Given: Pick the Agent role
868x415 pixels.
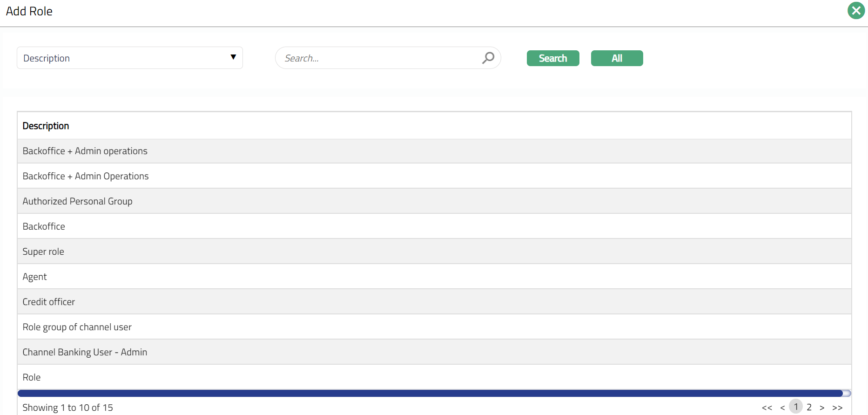Looking at the screenshot, I should pyautogui.click(x=34, y=277).
